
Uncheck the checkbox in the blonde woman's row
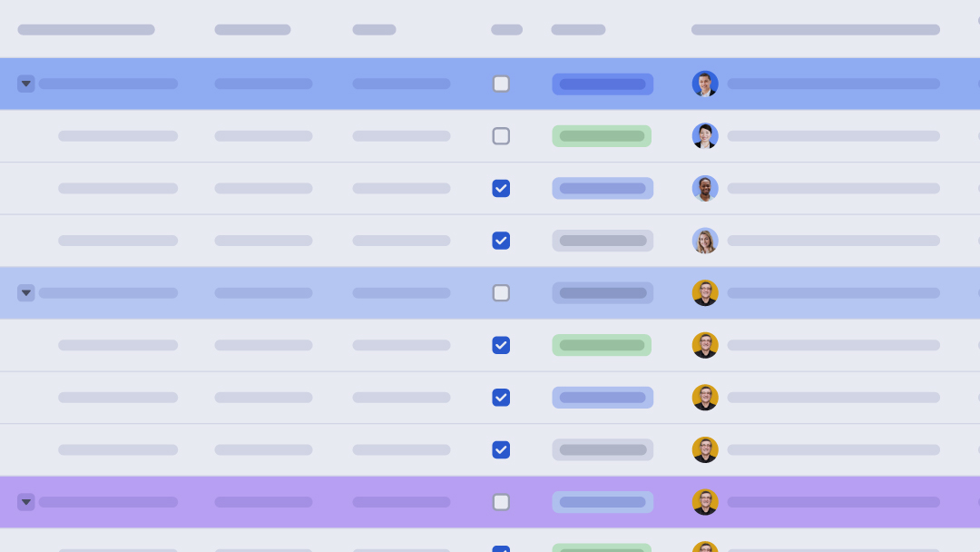(501, 241)
